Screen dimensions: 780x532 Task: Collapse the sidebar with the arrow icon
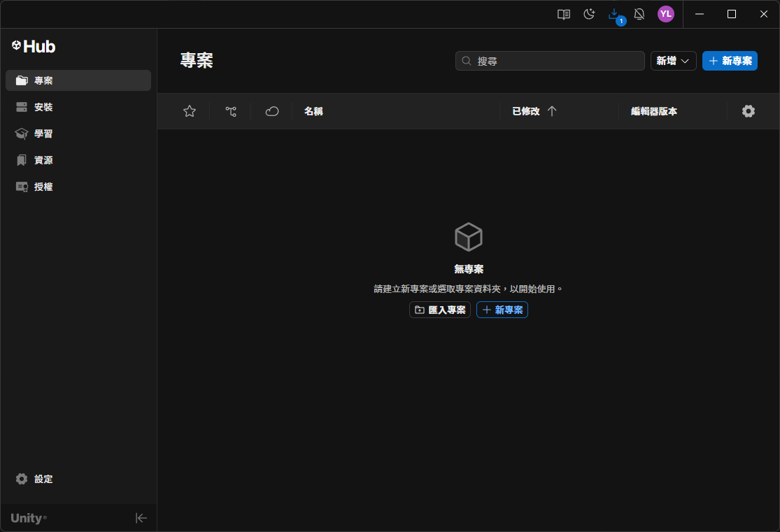(141, 517)
